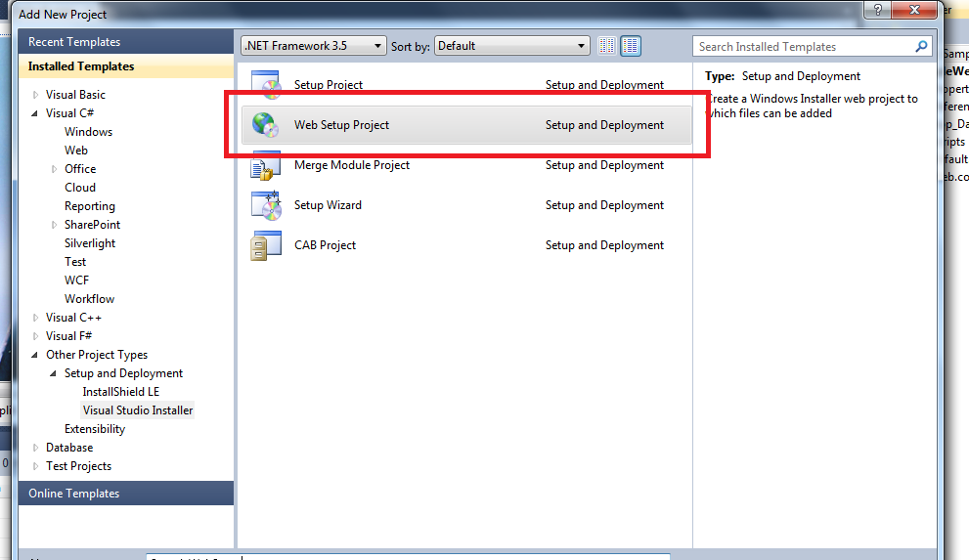Viewport: 969px width, 560px height.
Task: Expand the Test Projects node
Action: 35,466
